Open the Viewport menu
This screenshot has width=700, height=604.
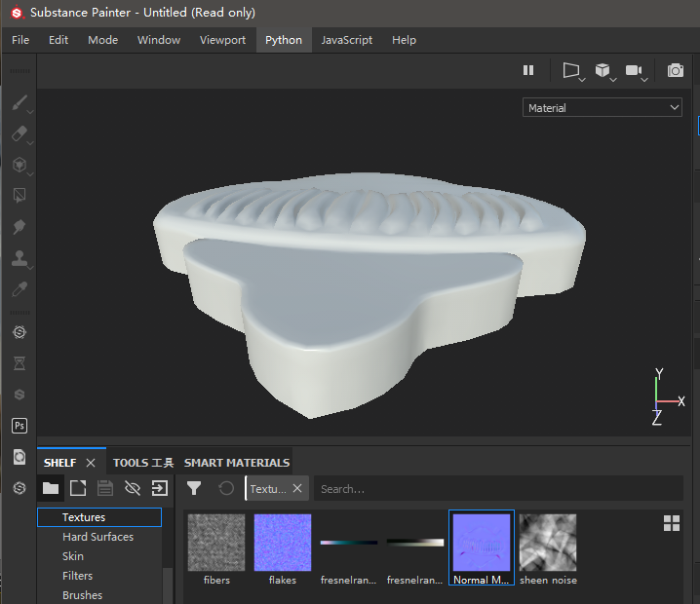(222, 40)
